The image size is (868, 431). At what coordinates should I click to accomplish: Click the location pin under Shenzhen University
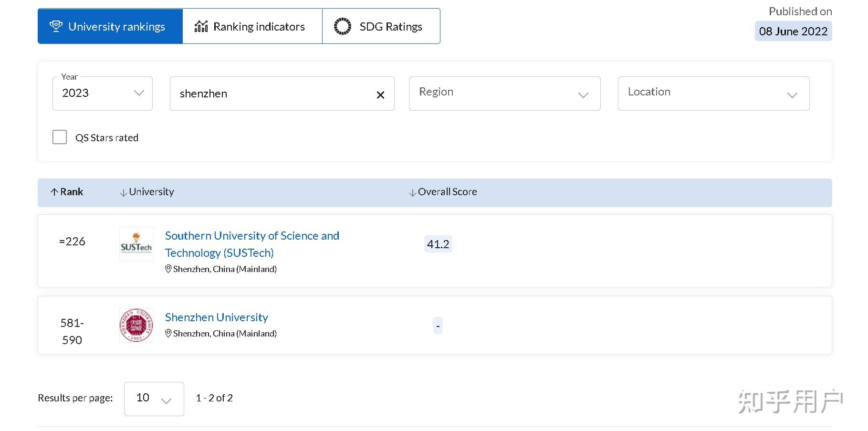(168, 334)
